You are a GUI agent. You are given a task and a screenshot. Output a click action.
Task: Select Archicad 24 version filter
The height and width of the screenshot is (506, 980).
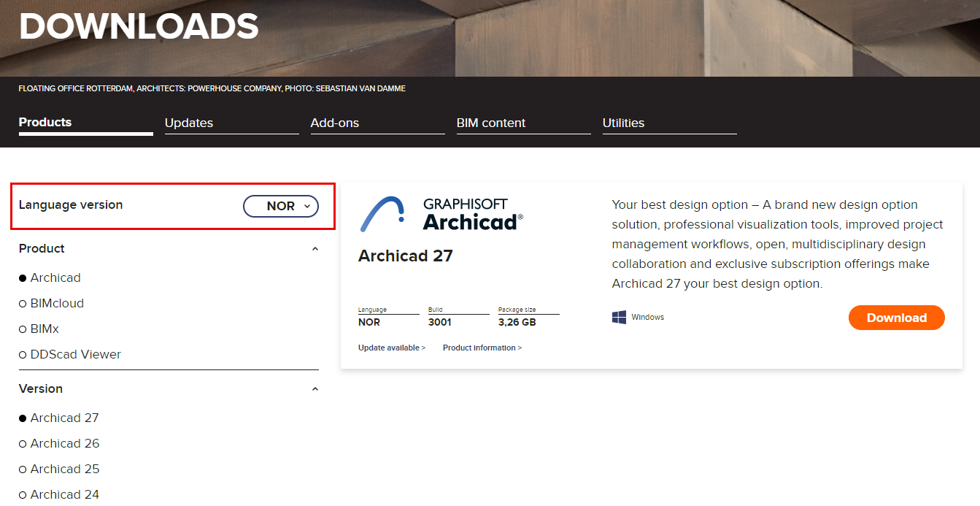(x=59, y=494)
